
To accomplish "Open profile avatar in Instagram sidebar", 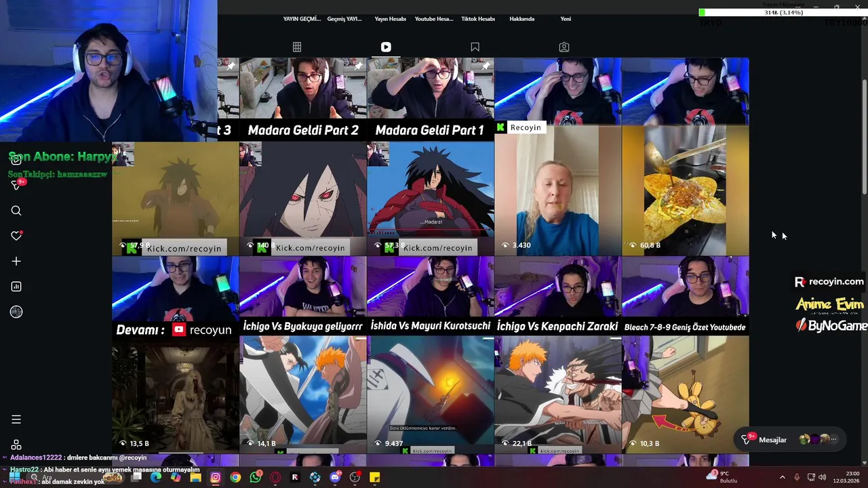I will point(16,312).
